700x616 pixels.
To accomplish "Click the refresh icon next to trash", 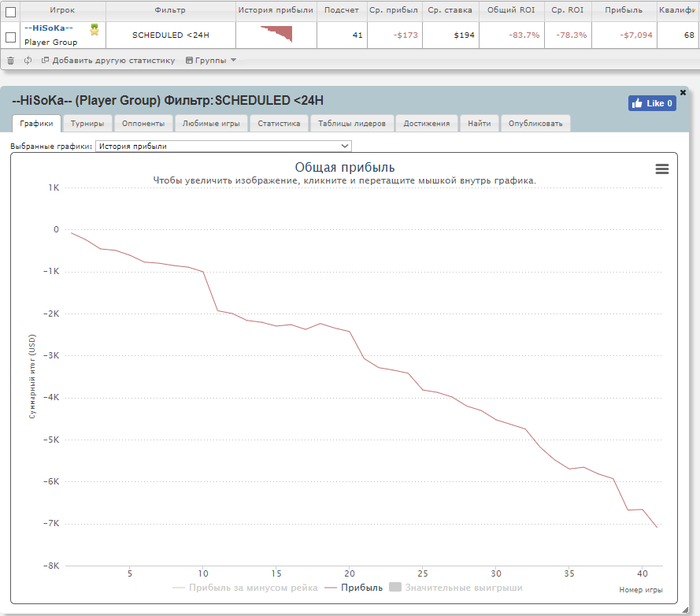I will coord(28,60).
